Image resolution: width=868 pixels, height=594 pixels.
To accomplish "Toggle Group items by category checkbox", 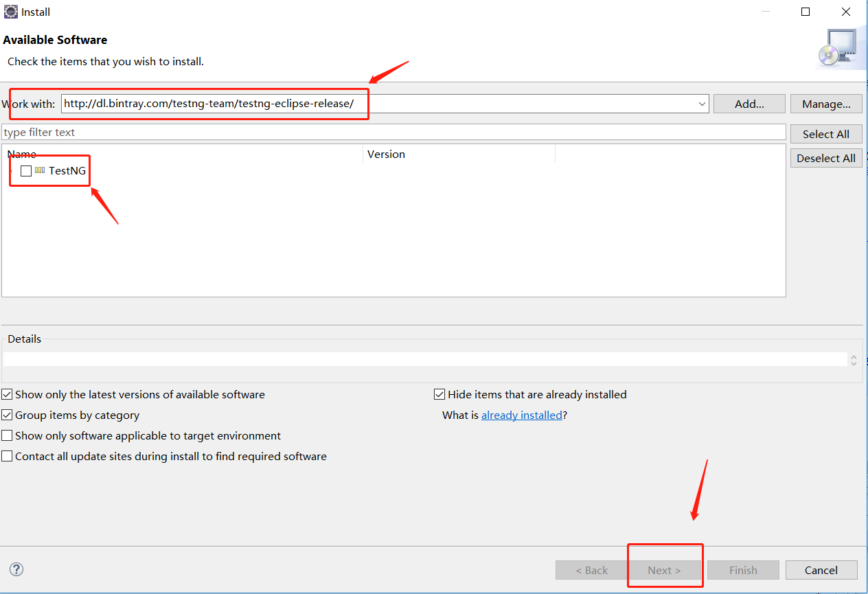I will 7,415.
